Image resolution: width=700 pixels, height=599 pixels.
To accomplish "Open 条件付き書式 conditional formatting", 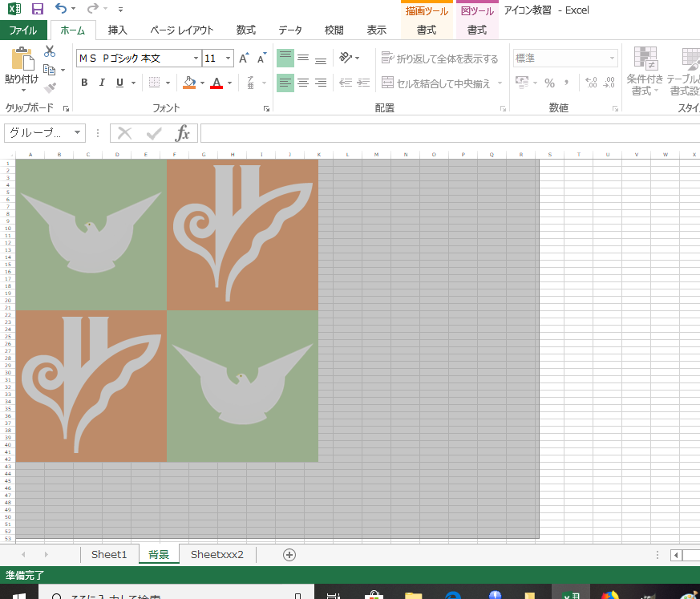I will [x=647, y=76].
